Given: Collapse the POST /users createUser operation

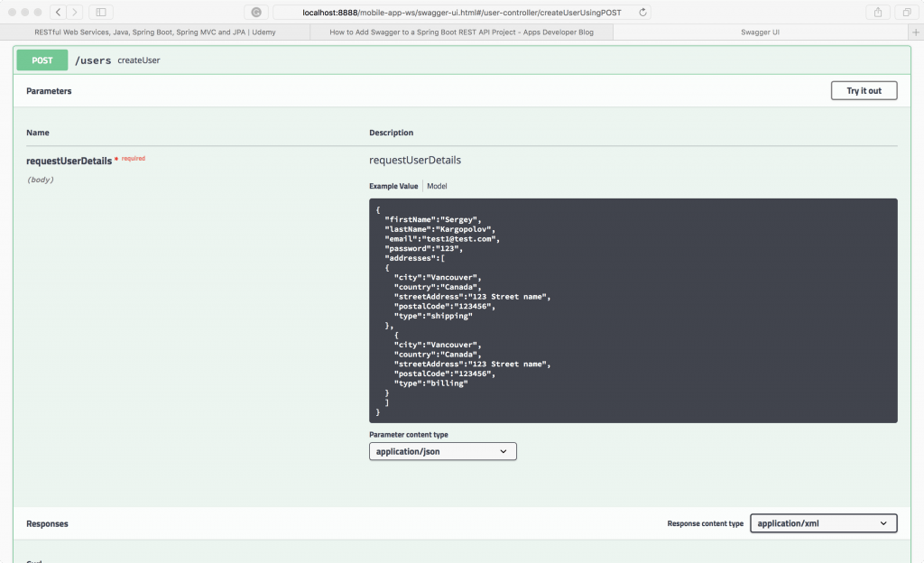Looking at the screenshot, I should pyautogui.click(x=451, y=60).
